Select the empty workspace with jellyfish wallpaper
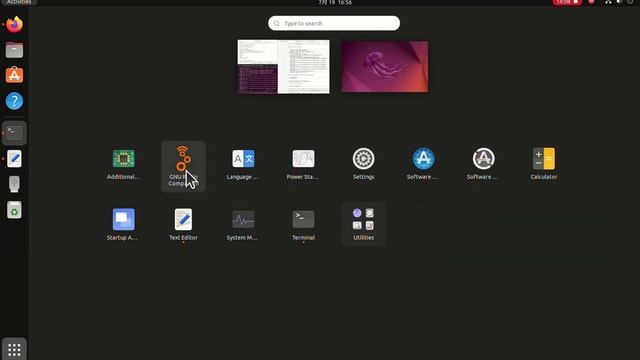 click(385, 67)
